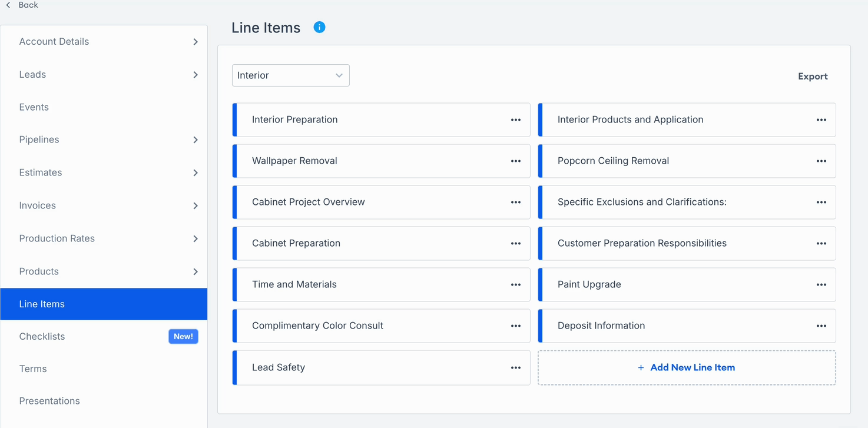Open the Interior Preparation line item
The height and width of the screenshot is (428, 868).
click(x=382, y=120)
